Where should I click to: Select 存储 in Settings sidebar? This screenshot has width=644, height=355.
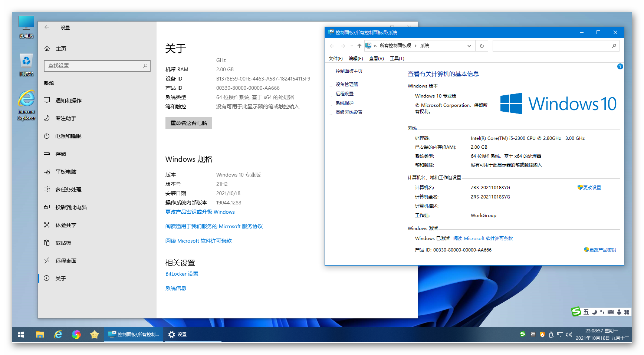[x=97, y=154]
